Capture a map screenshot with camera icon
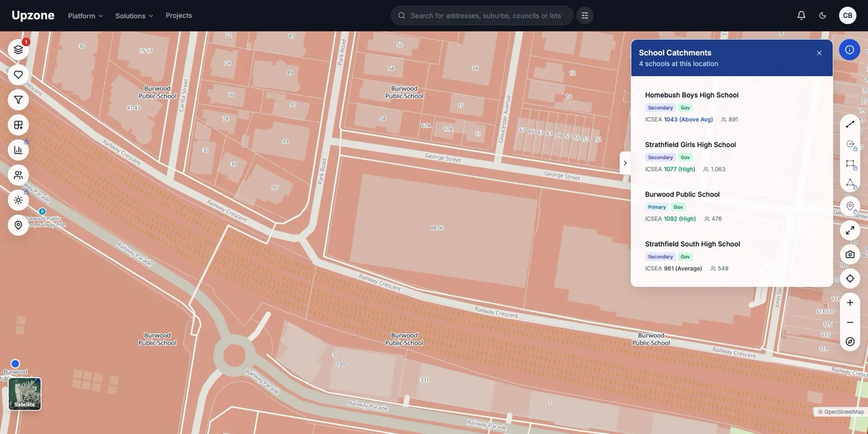 click(x=850, y=254)
